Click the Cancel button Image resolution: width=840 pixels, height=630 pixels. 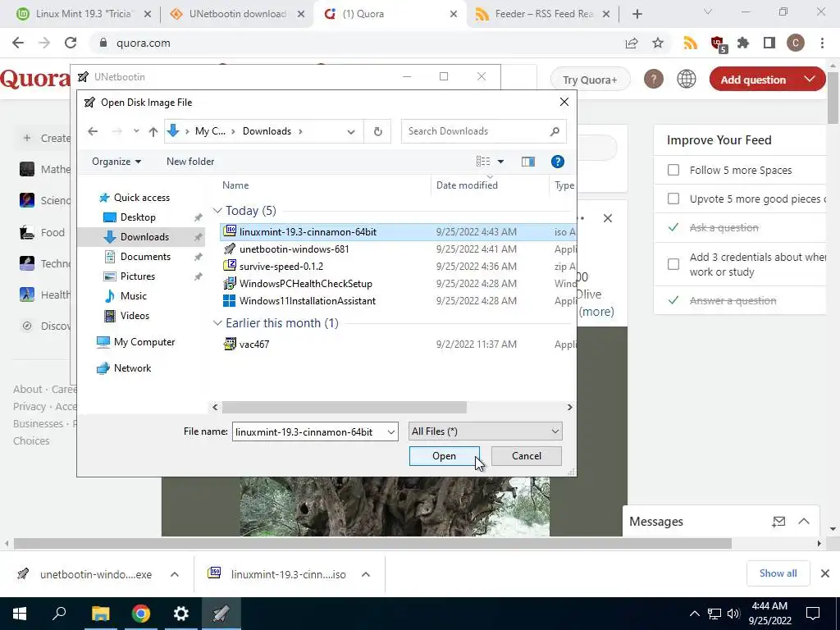(526, 456)
